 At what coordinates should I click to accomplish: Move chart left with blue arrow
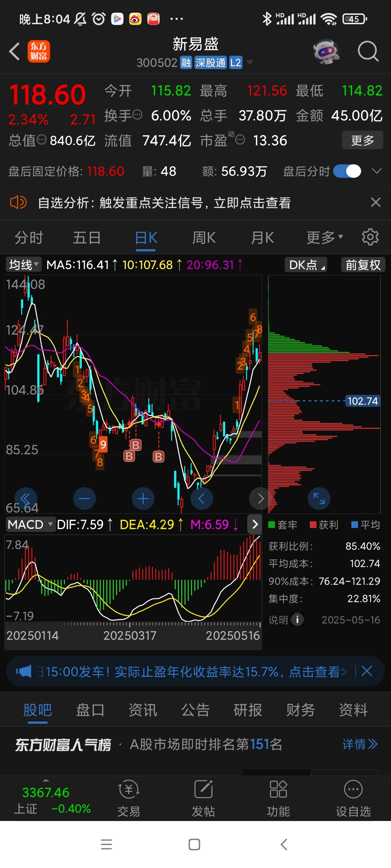(x=202, y=499)
